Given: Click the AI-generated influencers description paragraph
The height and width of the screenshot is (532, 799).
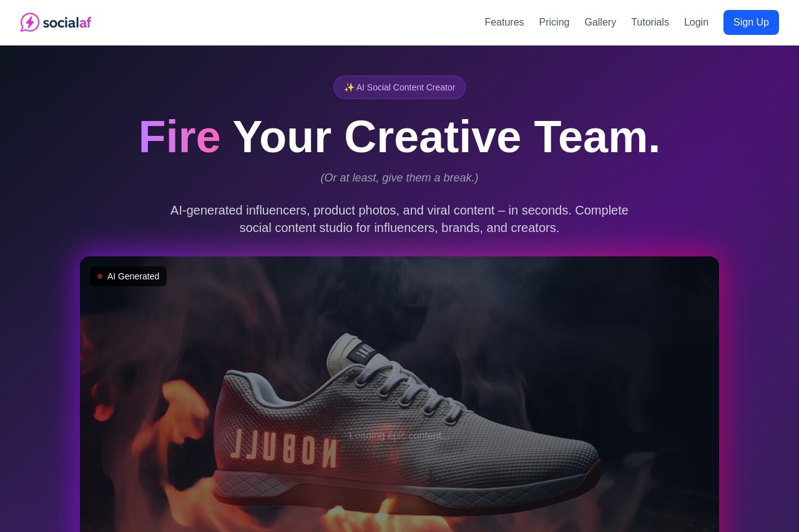Looking at the screenshot, I should point(399,219).
